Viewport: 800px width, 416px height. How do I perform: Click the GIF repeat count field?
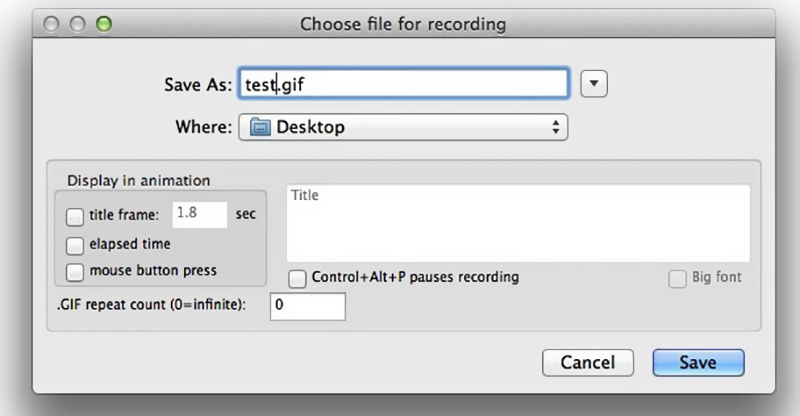(x=307, y=307)
